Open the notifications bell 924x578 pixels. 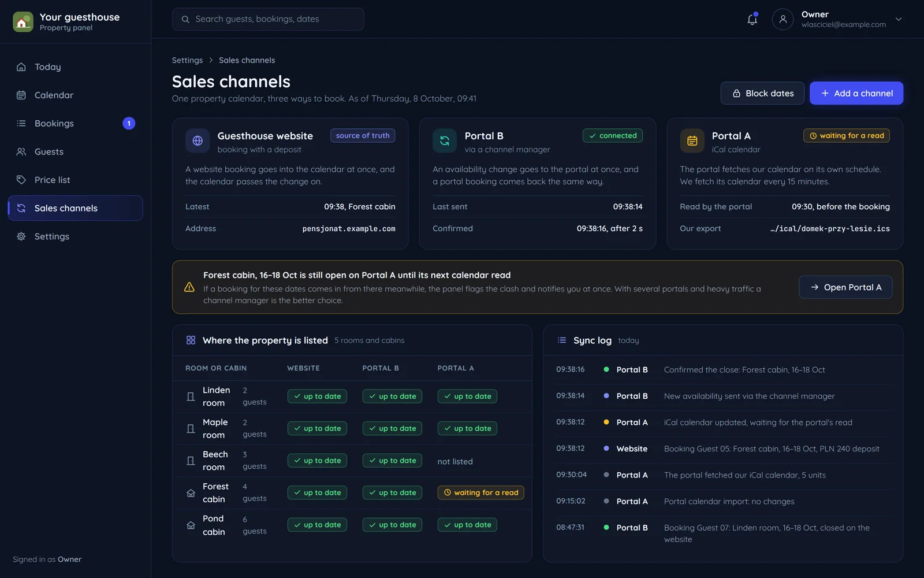pos(752,19)
